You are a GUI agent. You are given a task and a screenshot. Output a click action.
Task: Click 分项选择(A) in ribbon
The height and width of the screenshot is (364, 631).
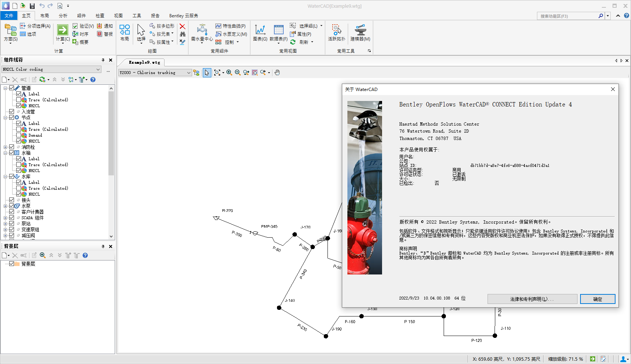[35, 26]
